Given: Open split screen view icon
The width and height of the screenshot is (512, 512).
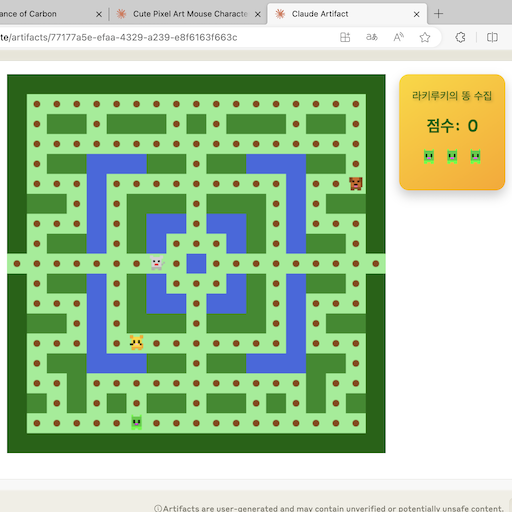Looking at the screenshot, I should point(492,37).
